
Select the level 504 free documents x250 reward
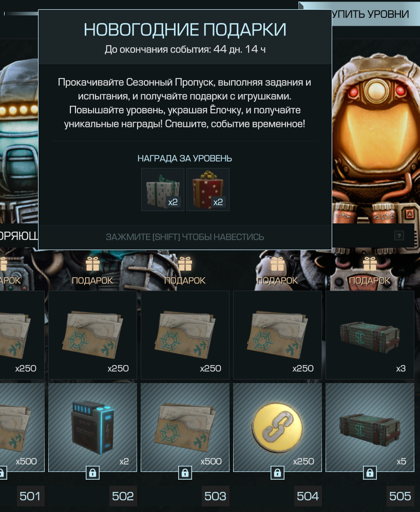coord(277,335)
